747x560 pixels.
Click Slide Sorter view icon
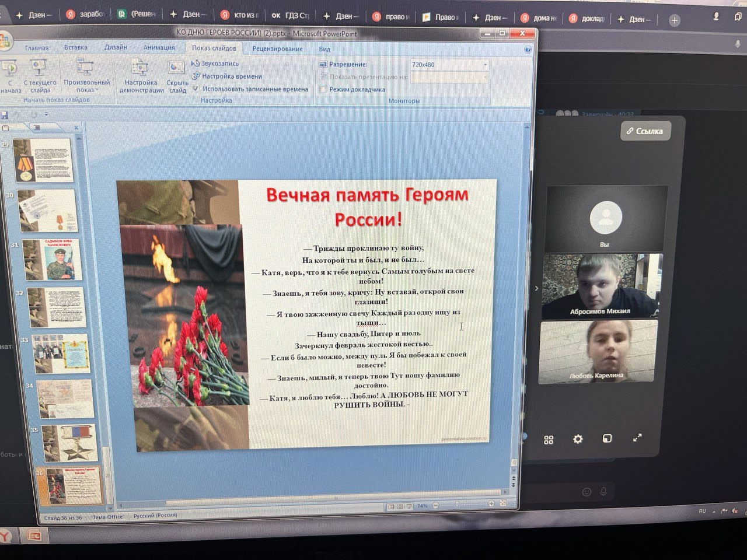pyautogui.click(x=400, y=506)
